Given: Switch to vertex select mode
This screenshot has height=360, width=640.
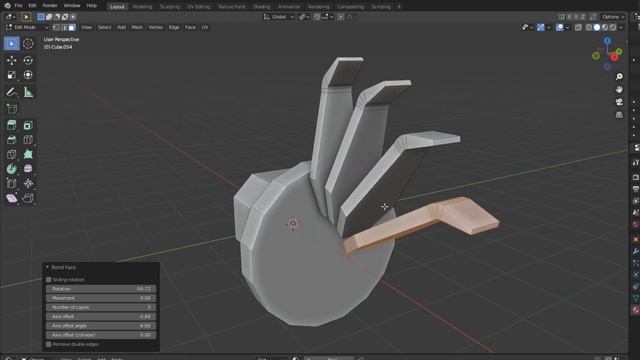Looking at the screenshot, I should pos(56,27).
